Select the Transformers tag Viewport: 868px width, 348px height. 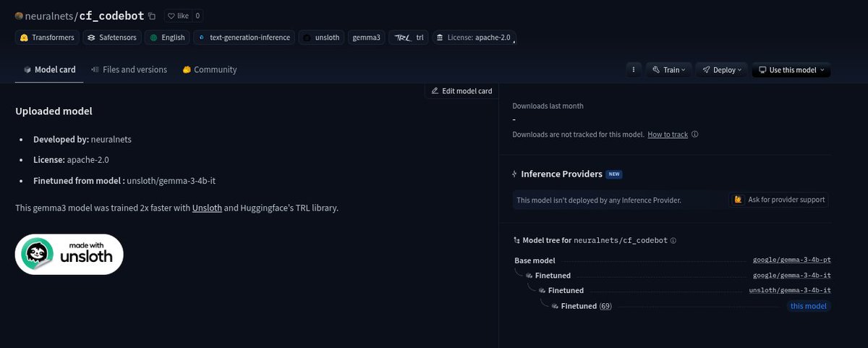[x=47, y=38]
